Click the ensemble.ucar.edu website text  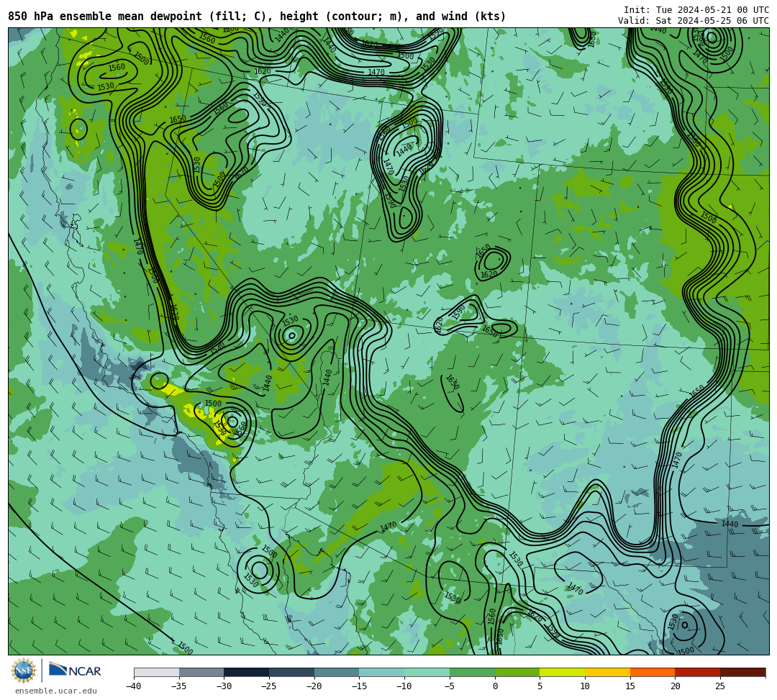pyautogui.click(x=56, y=691)
